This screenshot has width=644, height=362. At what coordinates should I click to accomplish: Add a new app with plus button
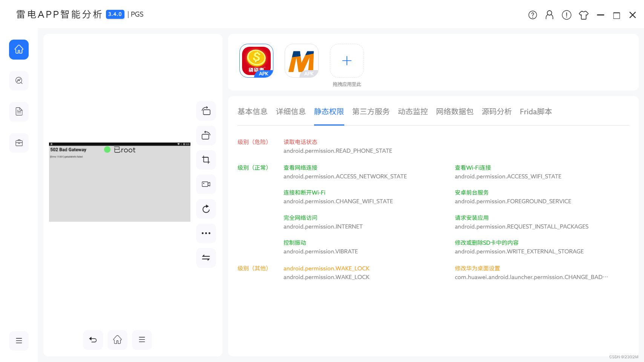pyautogui.click(x=347, y=61)
